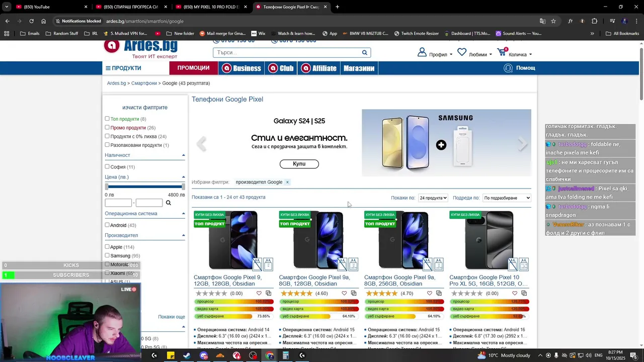
Task: Click compare icon for Pixel 10 Pro XL
Action: pyautogui.click(x=524, y=293)
